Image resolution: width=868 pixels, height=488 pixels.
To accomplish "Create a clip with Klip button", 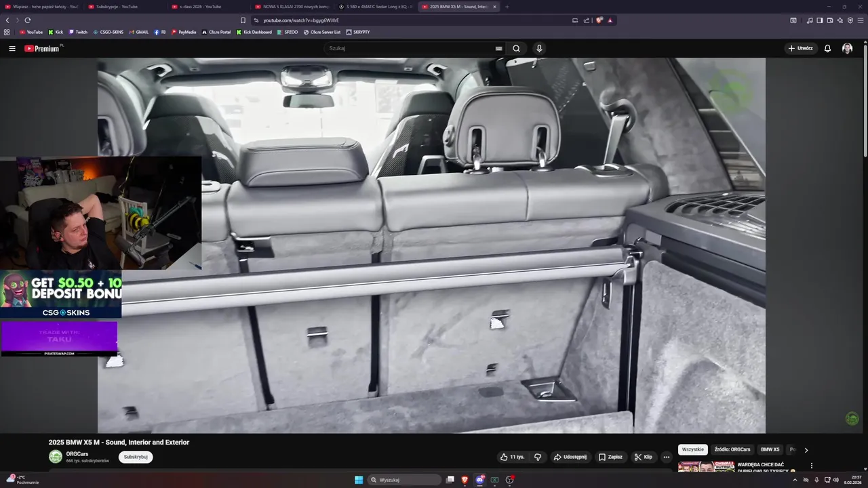I will click(643, 457).
